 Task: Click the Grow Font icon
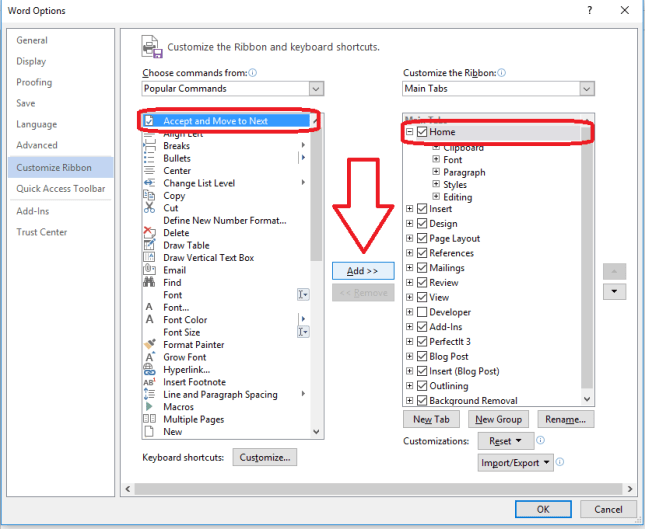coord(149,357)
